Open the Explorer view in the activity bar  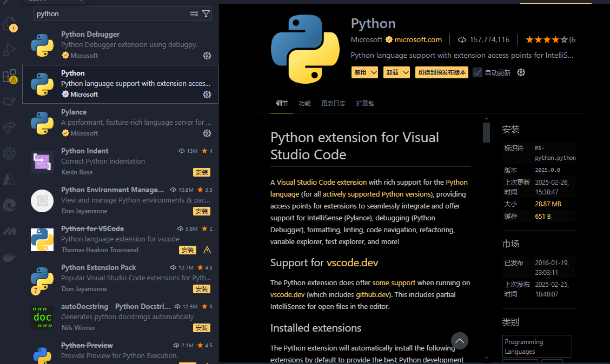pos(9,24)
